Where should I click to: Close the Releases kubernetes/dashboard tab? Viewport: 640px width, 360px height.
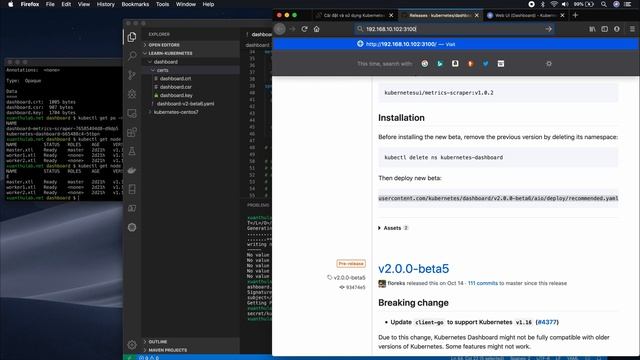(x=476, y=16)
